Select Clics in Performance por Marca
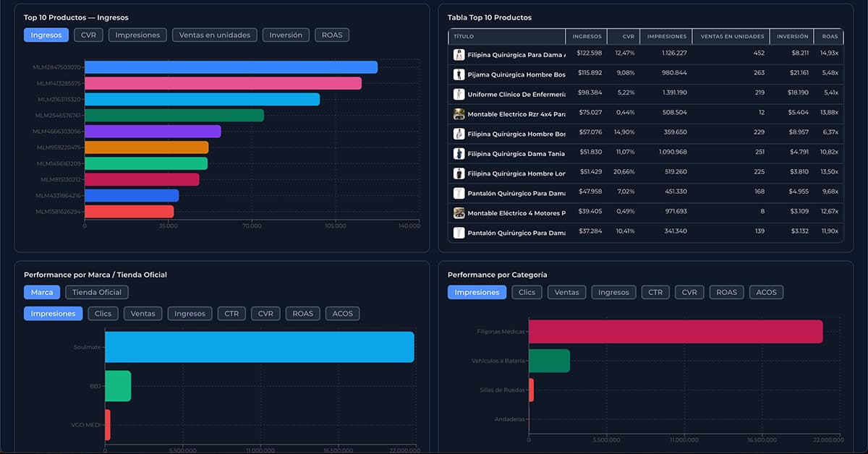 click(x=103, y=314)
